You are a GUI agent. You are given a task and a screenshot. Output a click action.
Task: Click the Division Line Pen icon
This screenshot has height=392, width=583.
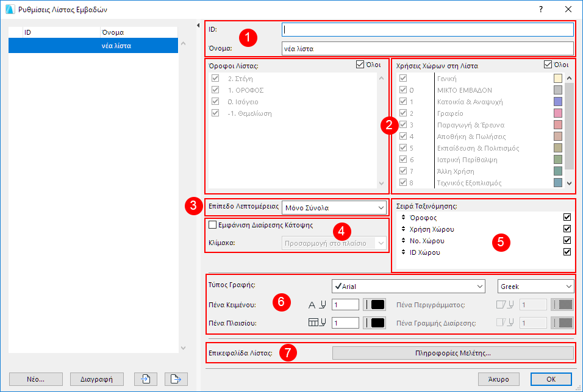pos(506,323)
